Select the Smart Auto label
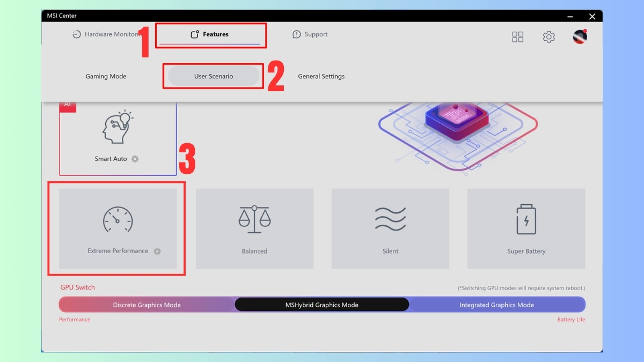 (x=111, y=159)
